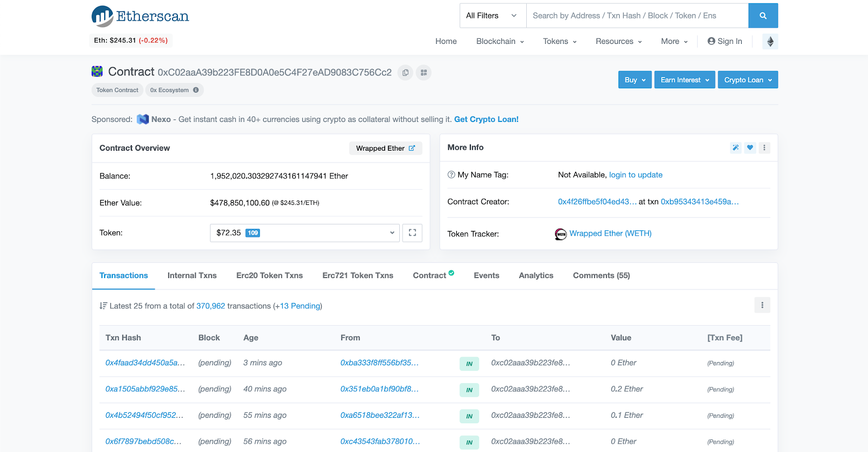Open creation txn 0xb95343413e459a link
This screenshot has width=868, height=452.
(x=700, y=202)
